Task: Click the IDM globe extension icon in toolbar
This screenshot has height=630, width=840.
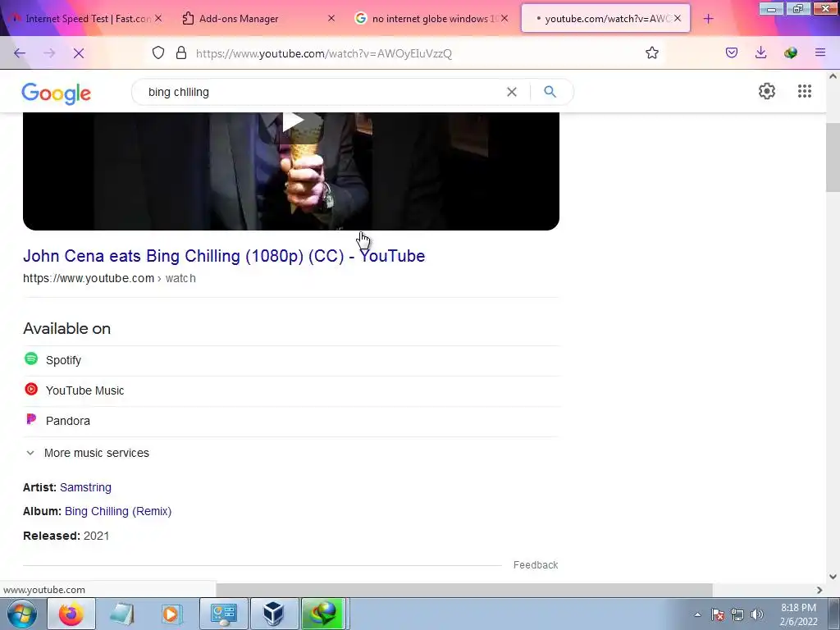Action: tap(790, 52)
